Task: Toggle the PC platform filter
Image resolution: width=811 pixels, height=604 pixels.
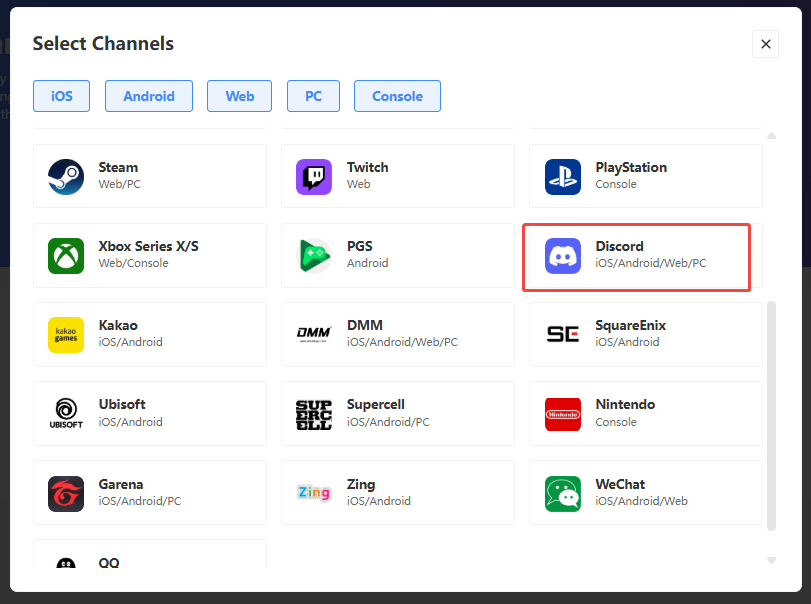Action: pyautogui.click(x=313, y=96)
